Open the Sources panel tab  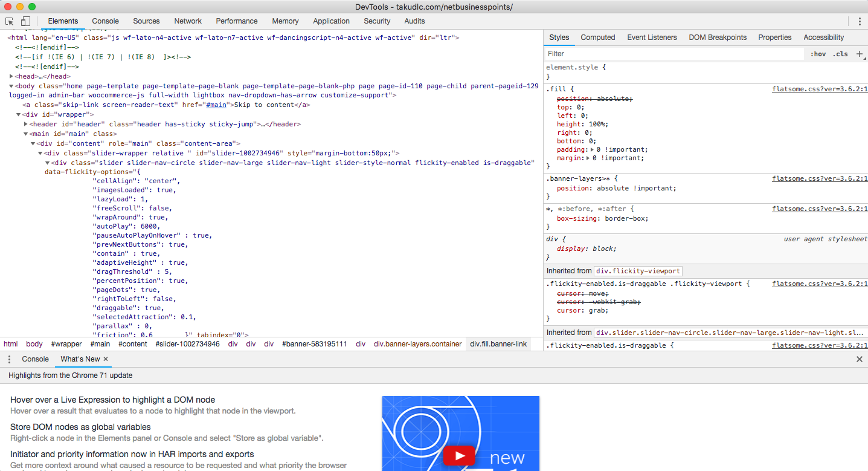[x=146, y=21]
